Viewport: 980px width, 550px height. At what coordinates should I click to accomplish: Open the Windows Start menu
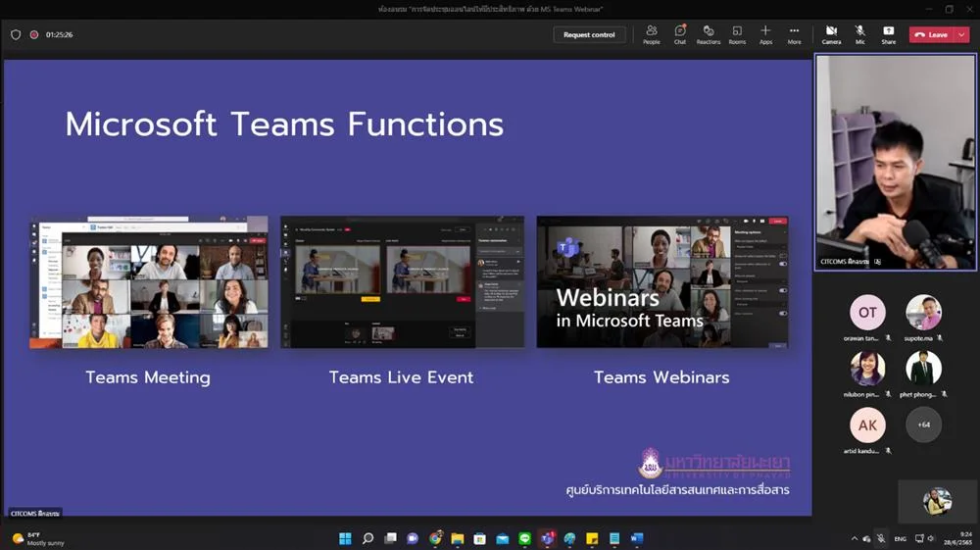tap(345, 538)
